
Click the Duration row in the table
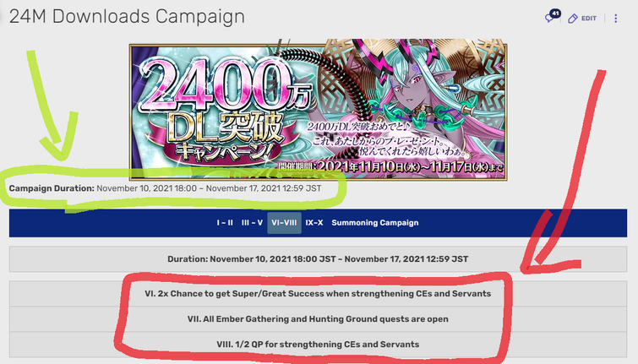(318, 259)
